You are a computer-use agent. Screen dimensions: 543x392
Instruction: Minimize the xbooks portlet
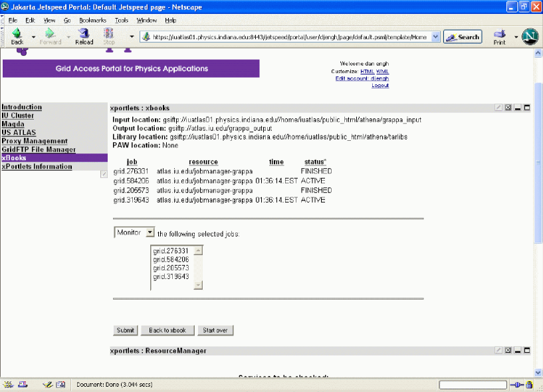click(518, 108)
